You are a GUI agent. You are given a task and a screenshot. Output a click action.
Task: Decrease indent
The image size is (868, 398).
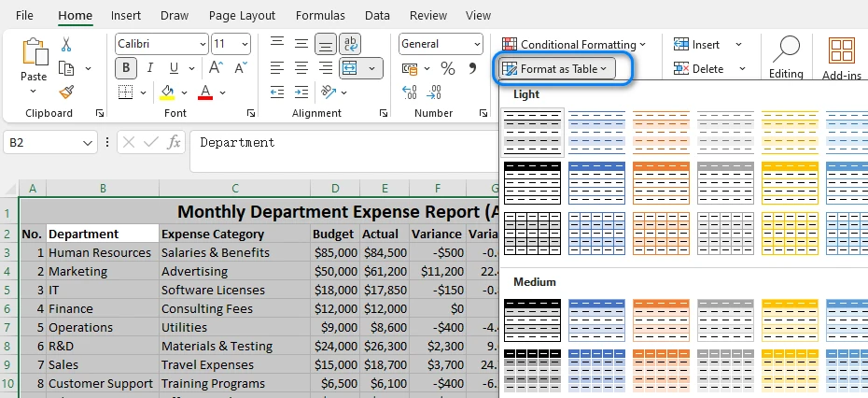tap(277, 92)
